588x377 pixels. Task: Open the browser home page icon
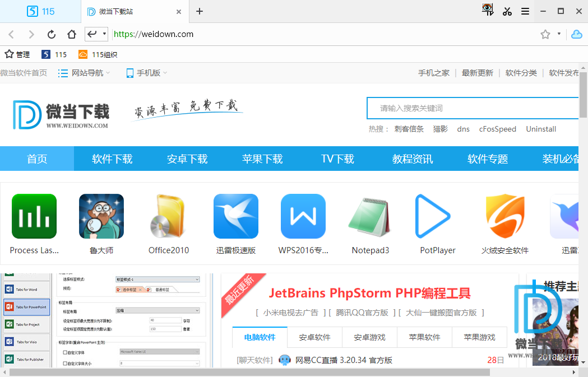[72, 35]
